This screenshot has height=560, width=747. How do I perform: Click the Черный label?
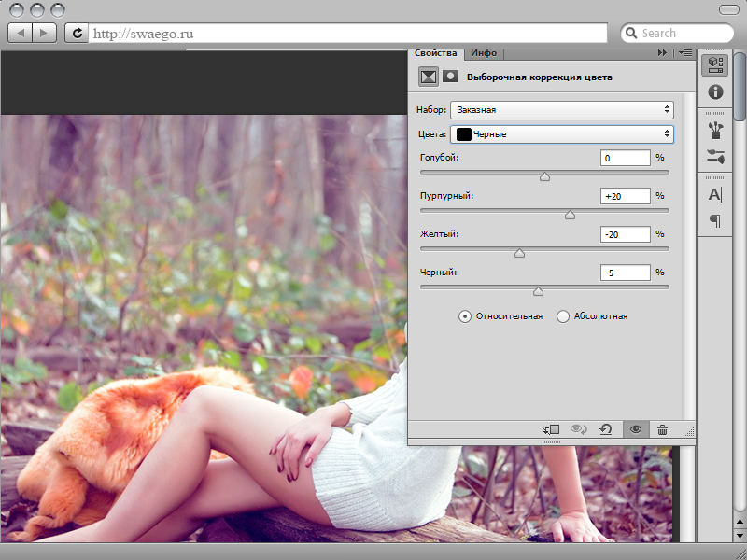point(438,273)
